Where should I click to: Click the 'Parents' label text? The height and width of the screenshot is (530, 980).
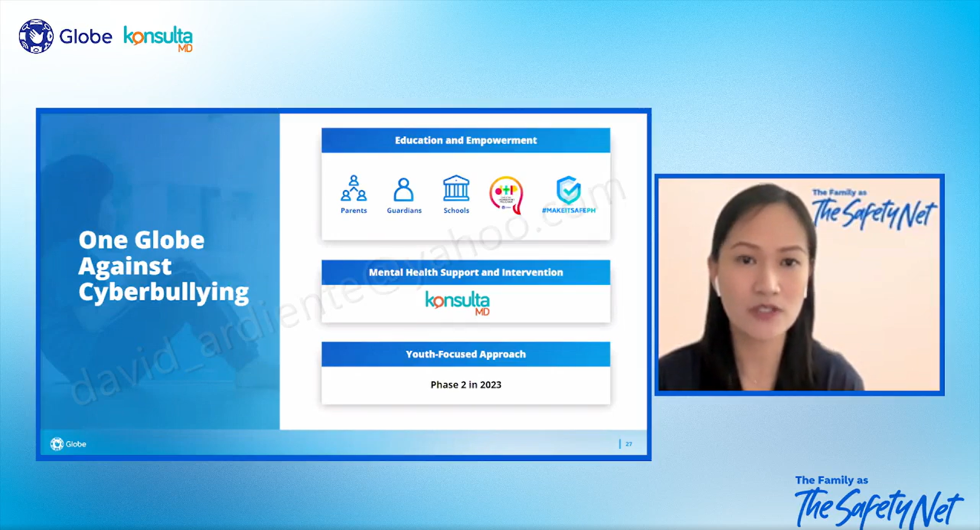[354, 210]
